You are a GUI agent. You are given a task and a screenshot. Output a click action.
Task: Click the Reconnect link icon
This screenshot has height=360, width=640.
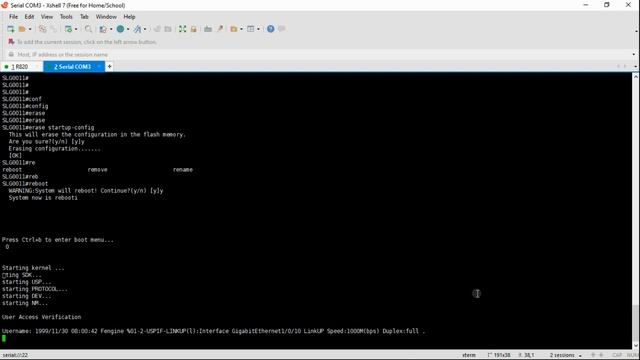pyautogui.click(x=42, y=29)
